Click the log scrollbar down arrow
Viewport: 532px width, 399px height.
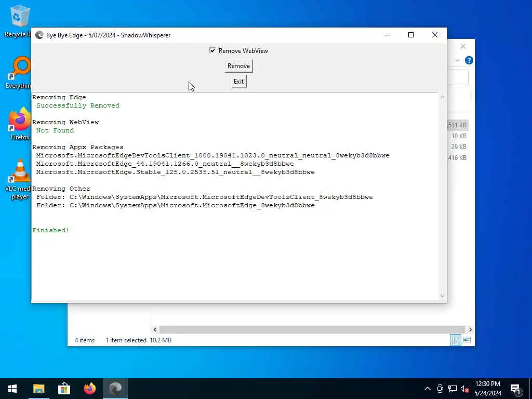442,296
